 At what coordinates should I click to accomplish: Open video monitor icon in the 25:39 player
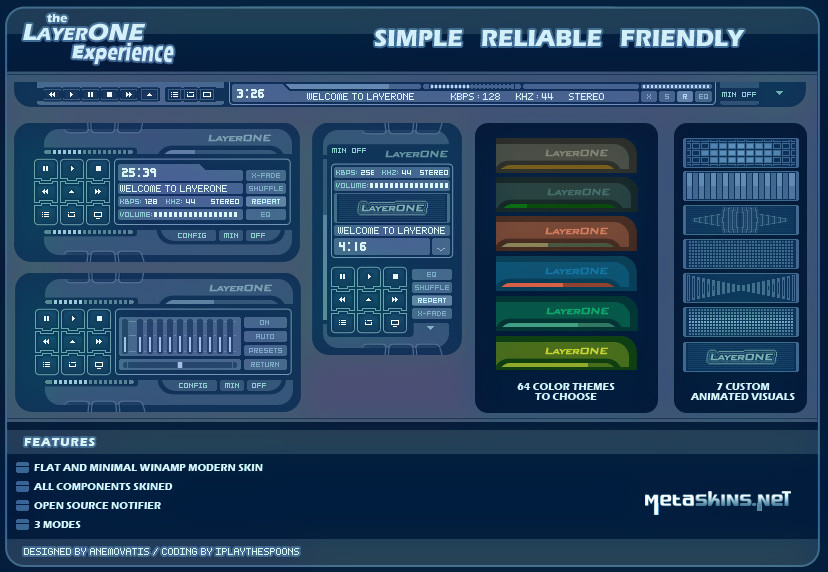[98, 214]
